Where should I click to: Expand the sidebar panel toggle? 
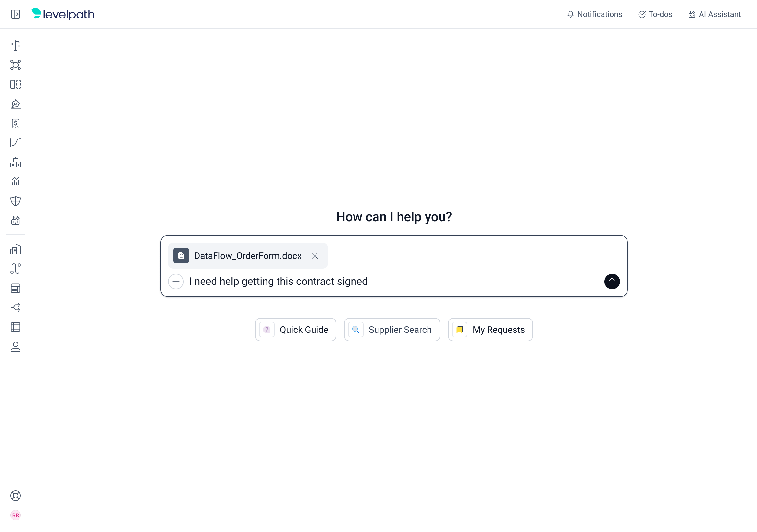(x=16, y=14)
